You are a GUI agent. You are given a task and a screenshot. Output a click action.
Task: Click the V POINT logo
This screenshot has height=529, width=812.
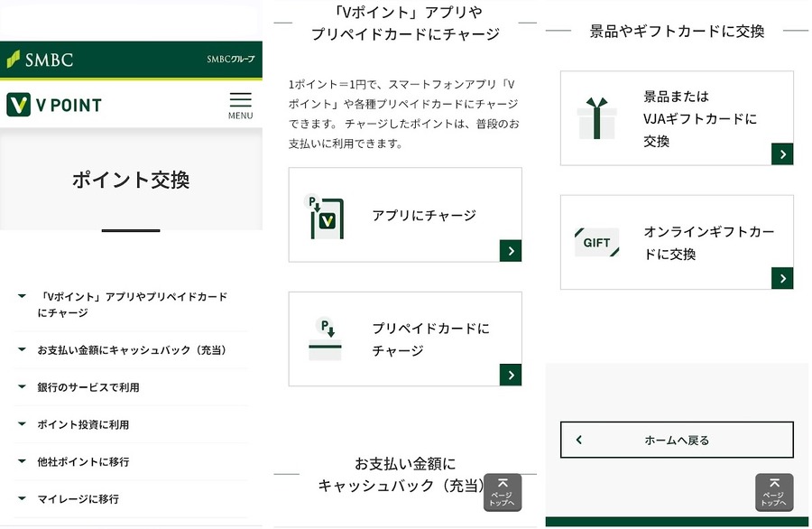tap(54, 105)
